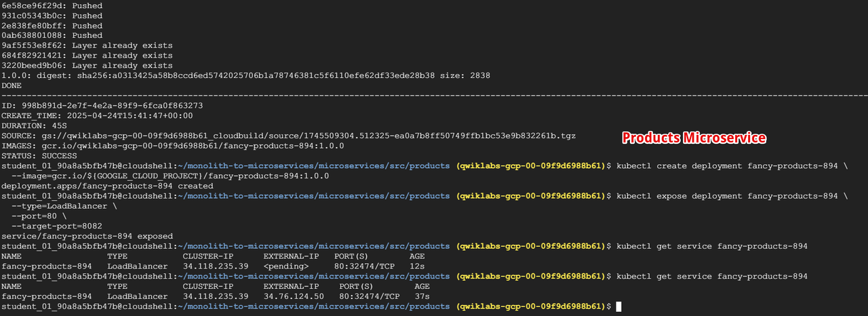
Task: Click the "12s" age value
Action: (417, 266)
